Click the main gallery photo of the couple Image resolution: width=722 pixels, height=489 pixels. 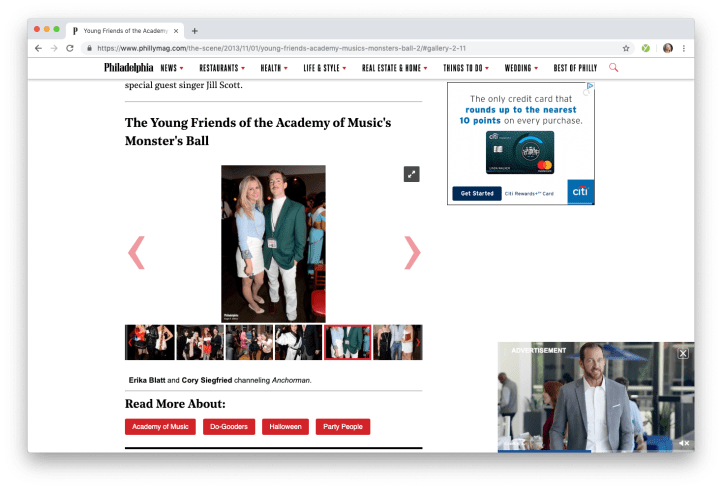tap(273, 244)
